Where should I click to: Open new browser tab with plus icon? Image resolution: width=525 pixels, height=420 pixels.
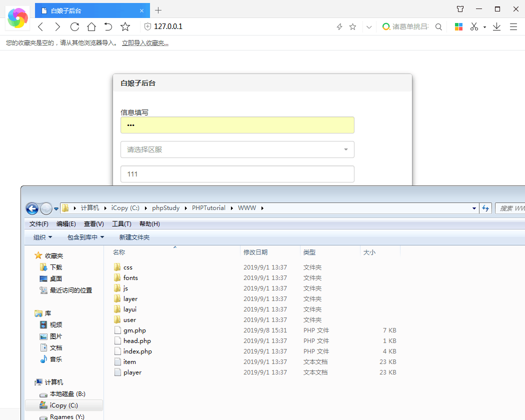pos(158,10)
